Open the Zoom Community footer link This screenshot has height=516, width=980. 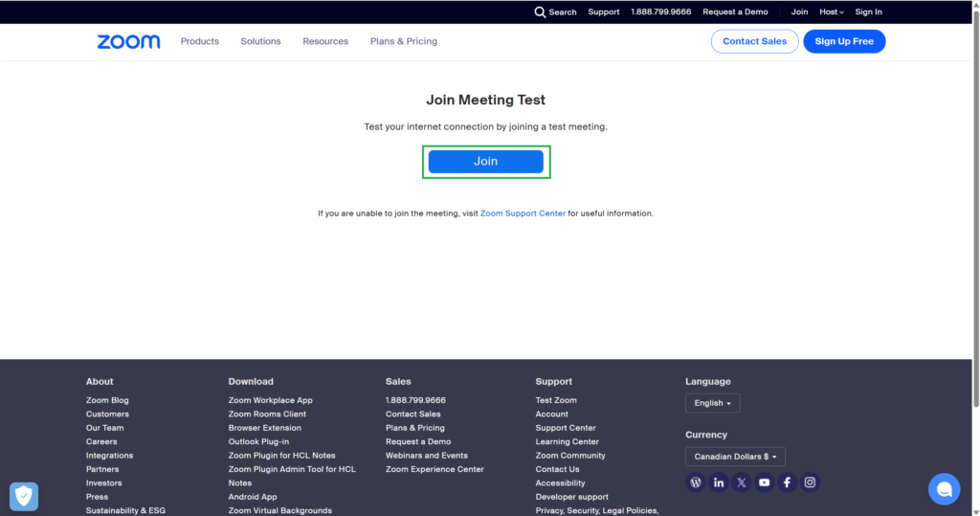(570, 456)
